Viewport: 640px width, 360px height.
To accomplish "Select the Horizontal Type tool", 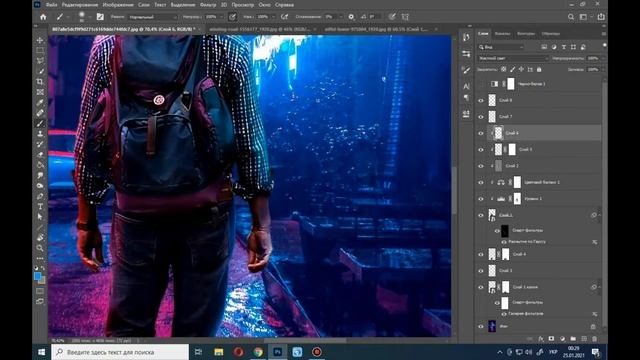I will click(40, 207).
